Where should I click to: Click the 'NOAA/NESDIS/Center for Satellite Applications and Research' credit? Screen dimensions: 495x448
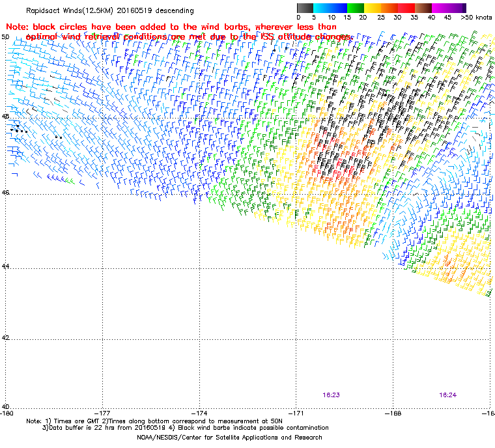coord(229,438)
